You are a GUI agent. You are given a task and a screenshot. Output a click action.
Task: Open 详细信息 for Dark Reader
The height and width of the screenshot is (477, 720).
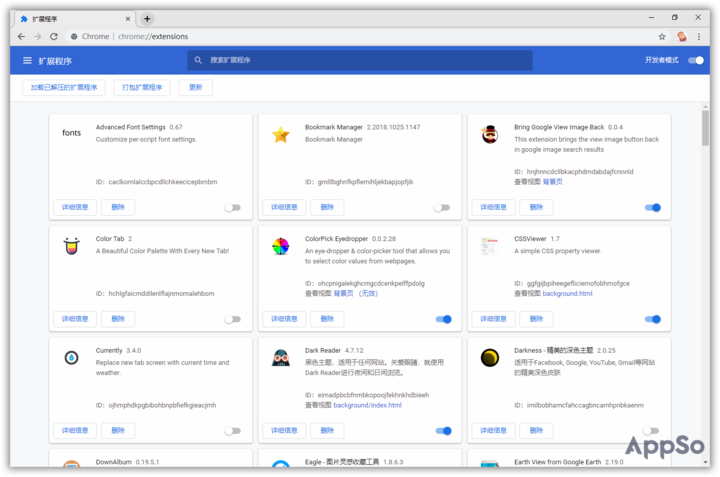pos(284,430)
